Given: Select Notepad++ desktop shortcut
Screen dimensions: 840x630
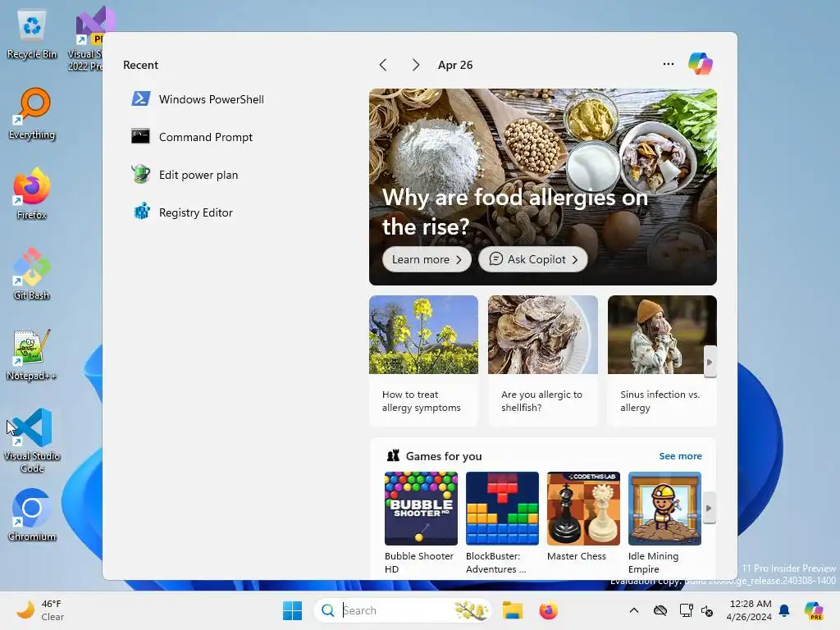Looking at the screenshot, I should [32, 354].
